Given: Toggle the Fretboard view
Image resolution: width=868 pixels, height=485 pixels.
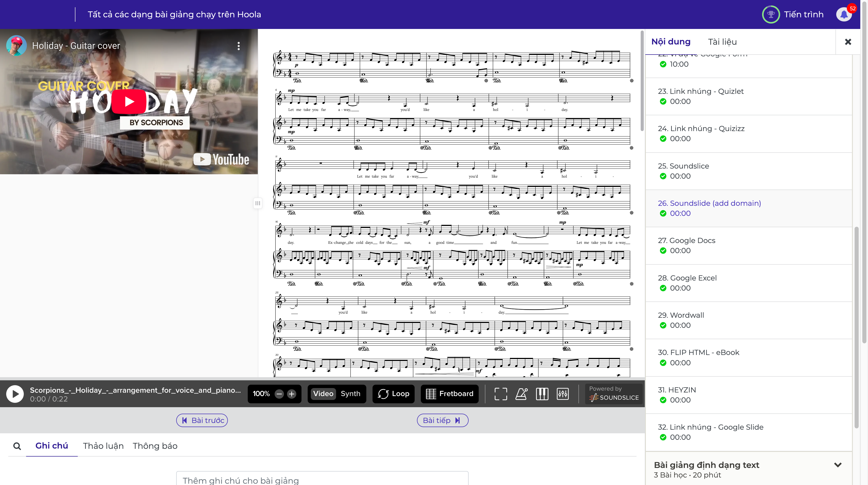Looking at the screenshot, I should (x=450, y=393).
